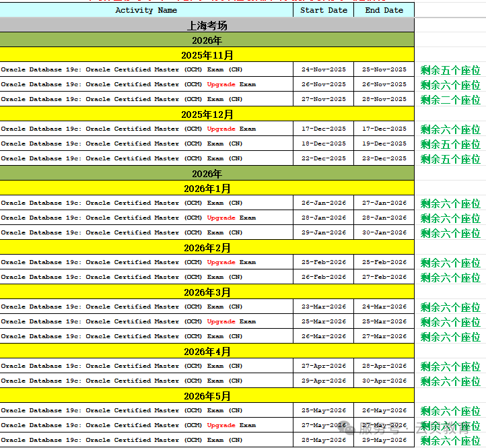Select 剩余六个座位 in 23-Mar-2026 row

[450, 307]
